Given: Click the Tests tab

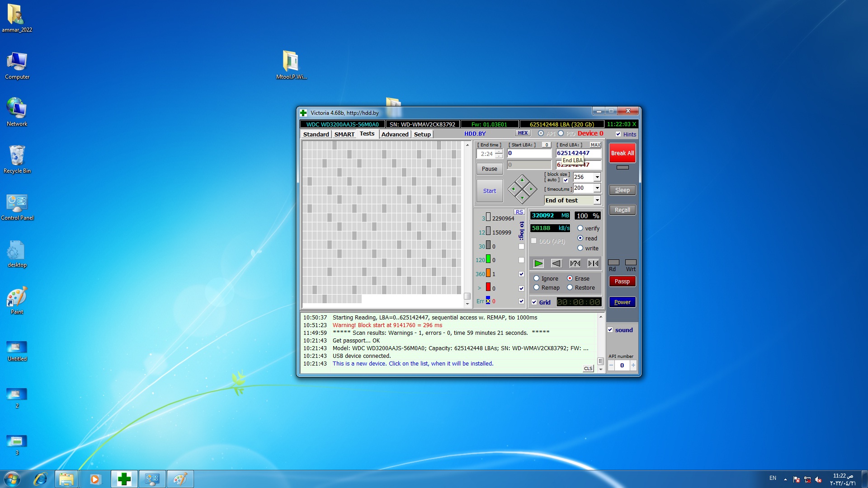Looking at the screenshot, I should click(x=367, y=134).
